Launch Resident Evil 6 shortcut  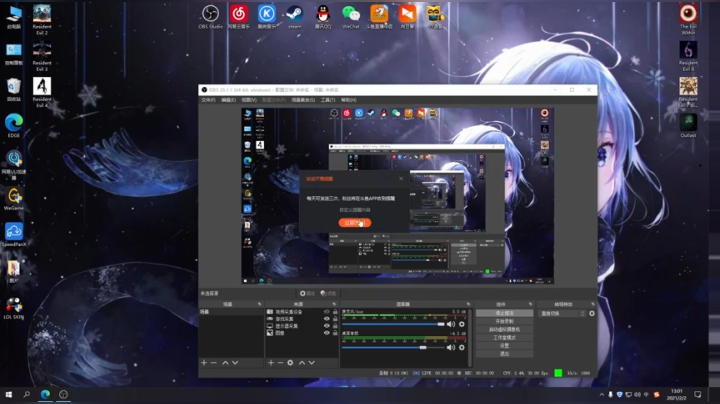[688, 56]
